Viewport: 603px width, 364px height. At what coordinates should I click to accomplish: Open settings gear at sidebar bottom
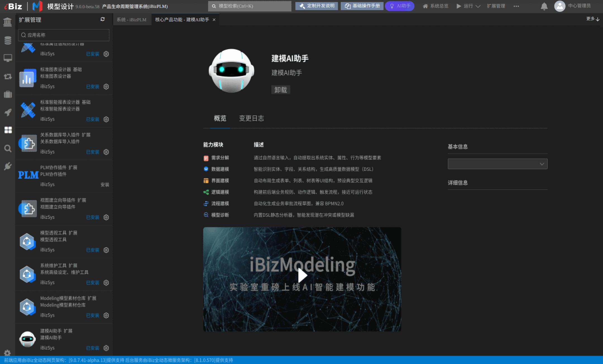point(8,353)
